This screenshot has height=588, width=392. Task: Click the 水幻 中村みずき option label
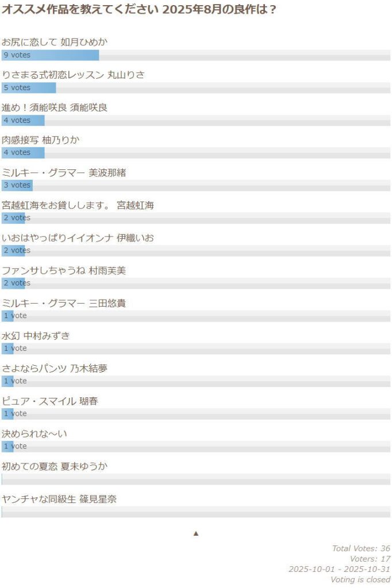coord(36,336)
